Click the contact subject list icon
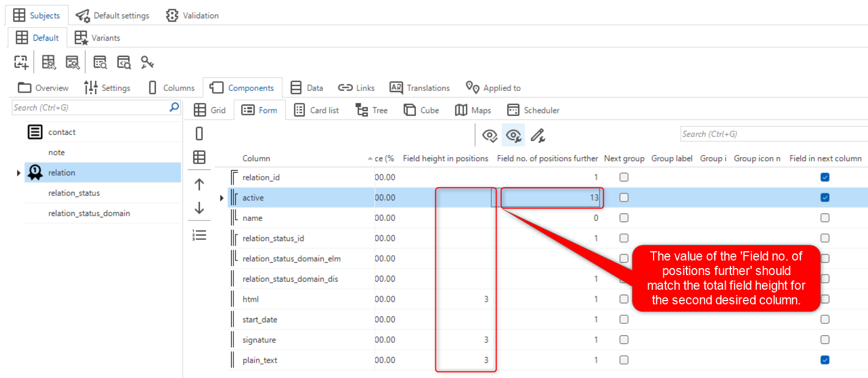The height and width of the screenshot is (378, 868). (x=35, y=132)
